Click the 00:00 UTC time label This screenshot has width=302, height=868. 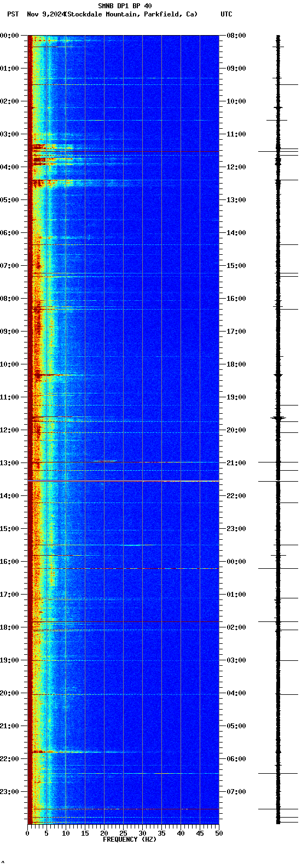pyautogui.click(x=236, y=562)
